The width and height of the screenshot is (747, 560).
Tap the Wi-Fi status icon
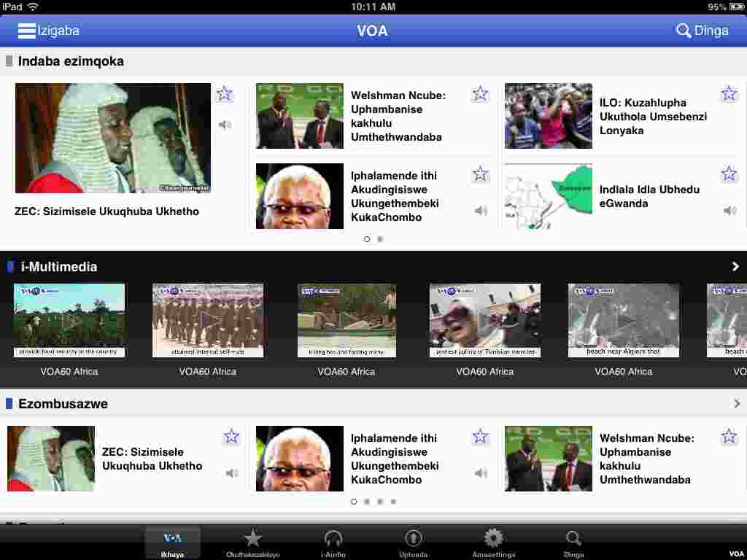pos(33,6)
